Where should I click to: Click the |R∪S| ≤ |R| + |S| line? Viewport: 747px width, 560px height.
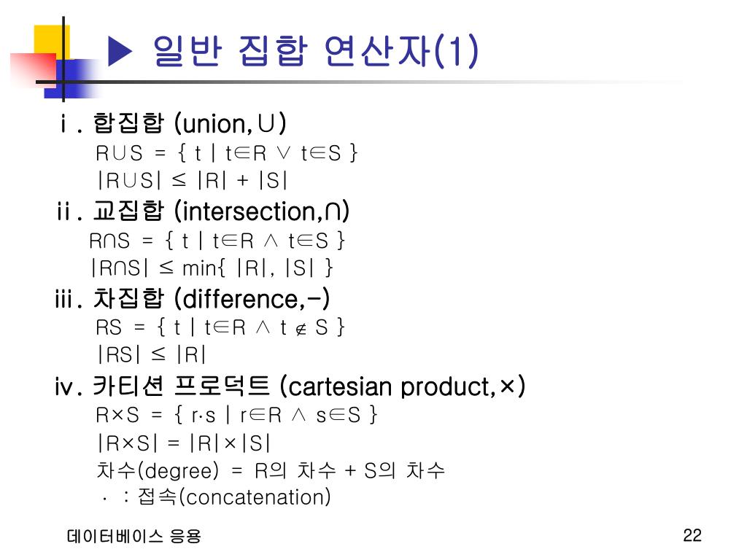pyautogui.click(x=192, y=181)
